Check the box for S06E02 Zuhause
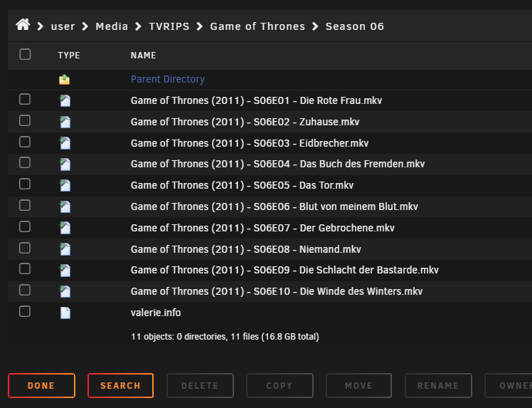The width and height of the screenshot is (532, 408). point(25,120)
